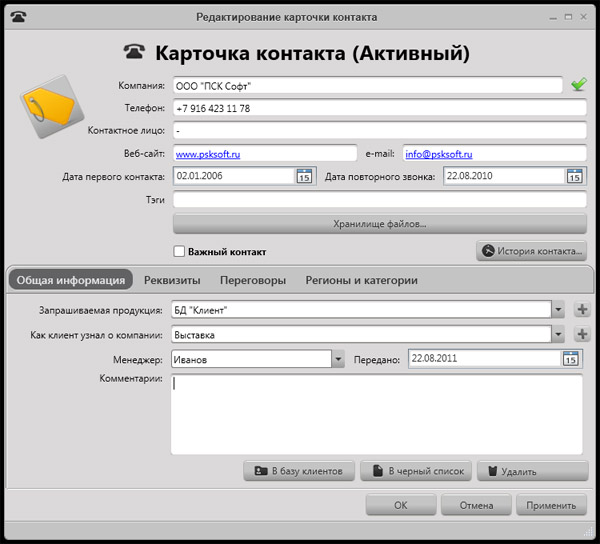Click into the Телефон input field
The width and height of the screenshot is (600, 544).
point(380,108)
